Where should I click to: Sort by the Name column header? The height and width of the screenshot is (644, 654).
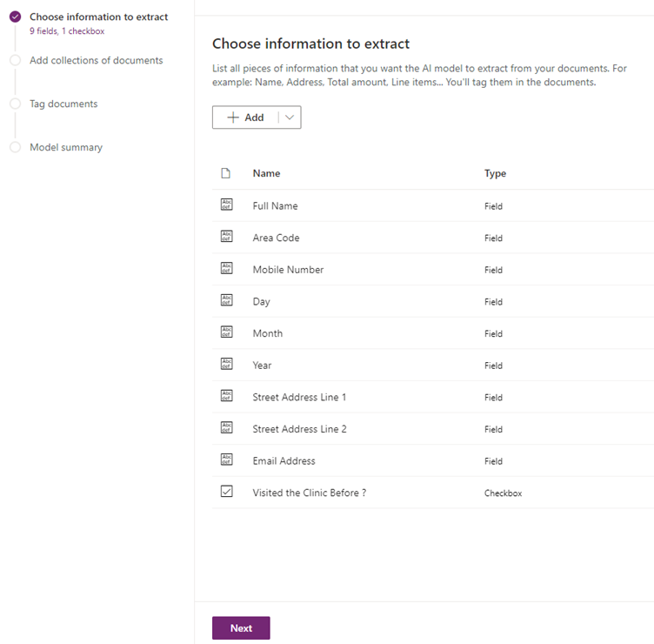[x=266, y=173]
